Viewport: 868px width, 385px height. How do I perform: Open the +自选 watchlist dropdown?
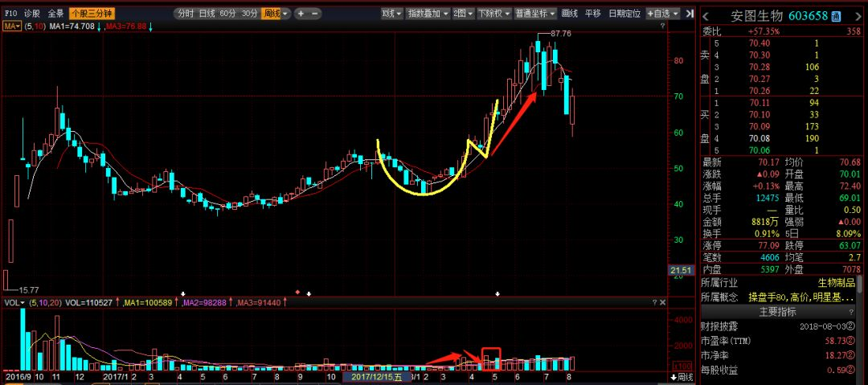click(x=662, y=14)
